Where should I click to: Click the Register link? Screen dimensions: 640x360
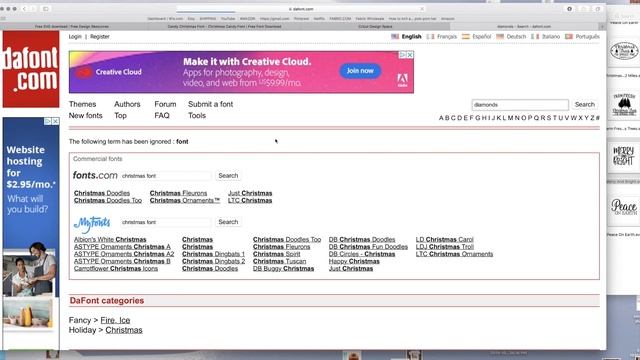[100, 36]
